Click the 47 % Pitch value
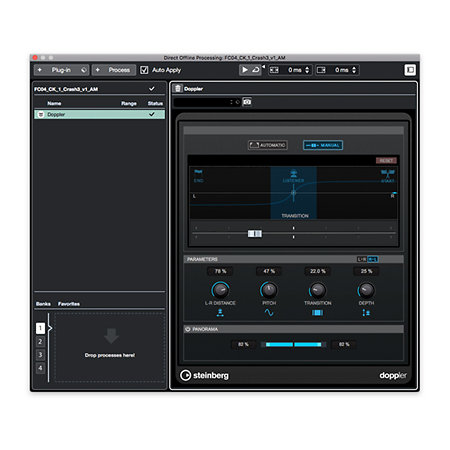 click(269, 271)
